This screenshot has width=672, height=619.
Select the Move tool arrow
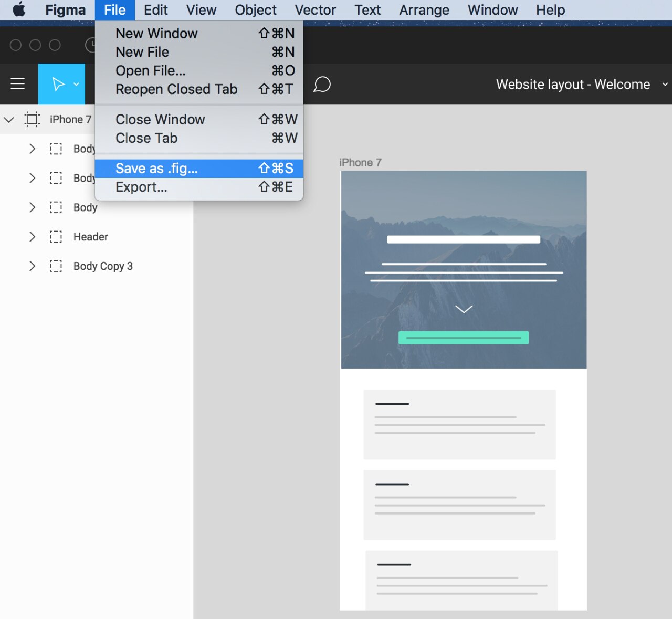58,84
